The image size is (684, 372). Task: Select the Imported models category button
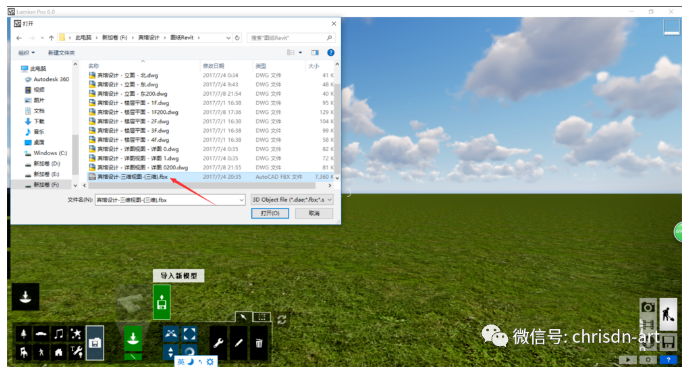pyautogui.click(x=95, y=343)
